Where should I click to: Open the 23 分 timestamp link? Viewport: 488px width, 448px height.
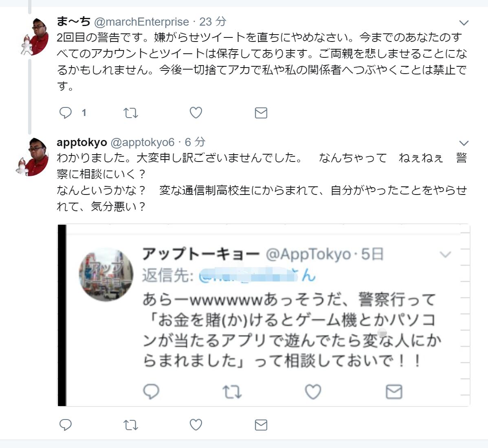pyautogui.click(x=213, y=22)
